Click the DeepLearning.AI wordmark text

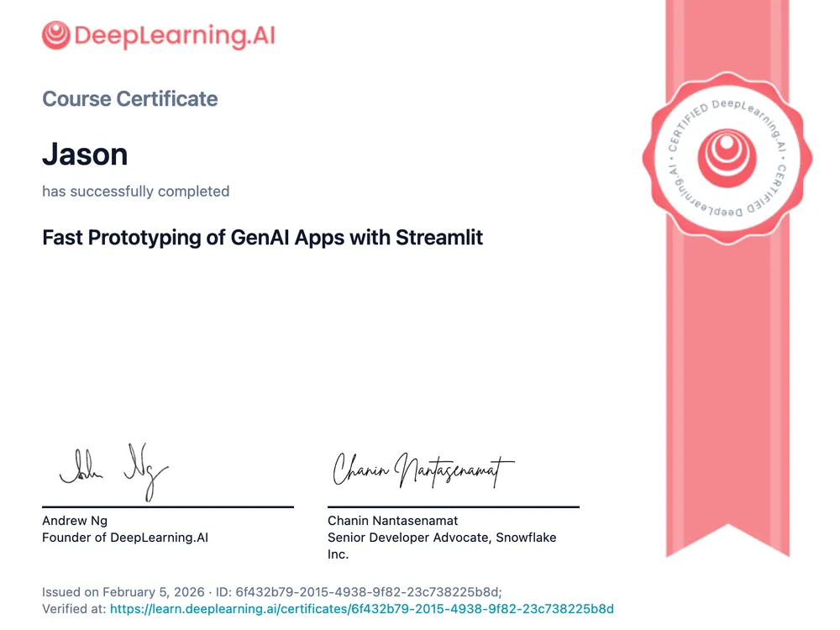(x=175, y=36)
